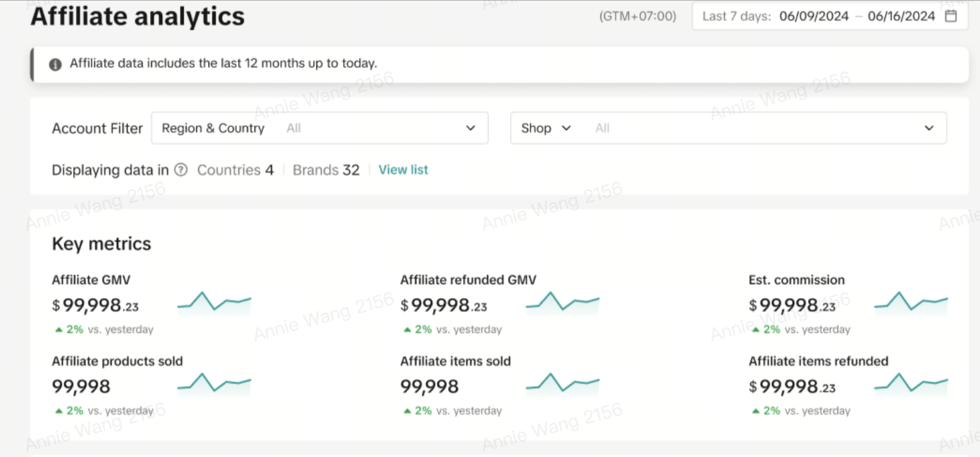Click the Est. commission sparkline chart
This screenshot has height=457, width=980.
pos(911,303)
